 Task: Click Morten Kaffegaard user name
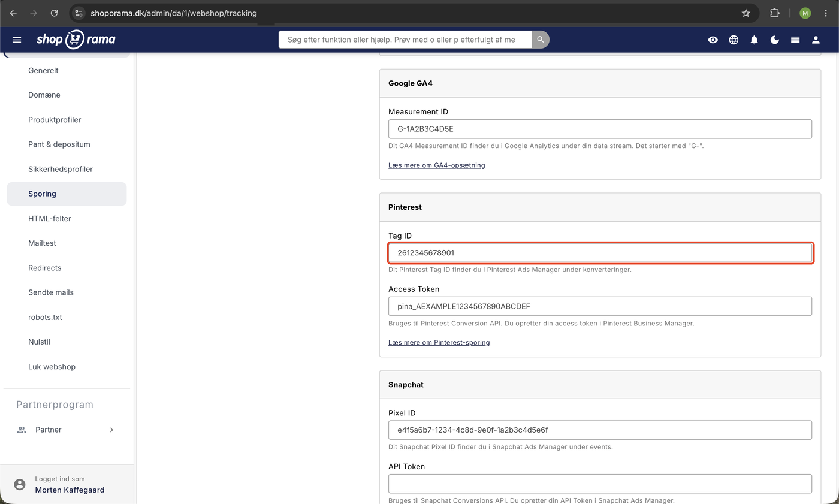tap(70, 490)
